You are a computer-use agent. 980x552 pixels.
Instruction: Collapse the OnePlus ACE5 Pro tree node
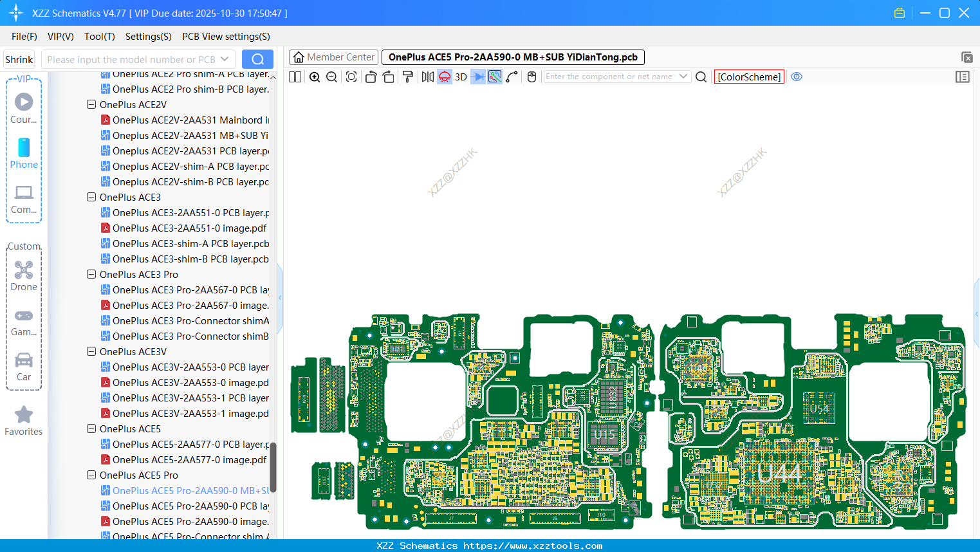point(91,475)
